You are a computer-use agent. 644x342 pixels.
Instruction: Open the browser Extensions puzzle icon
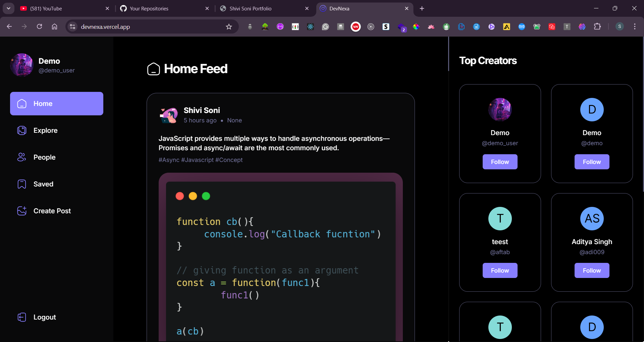597,27
